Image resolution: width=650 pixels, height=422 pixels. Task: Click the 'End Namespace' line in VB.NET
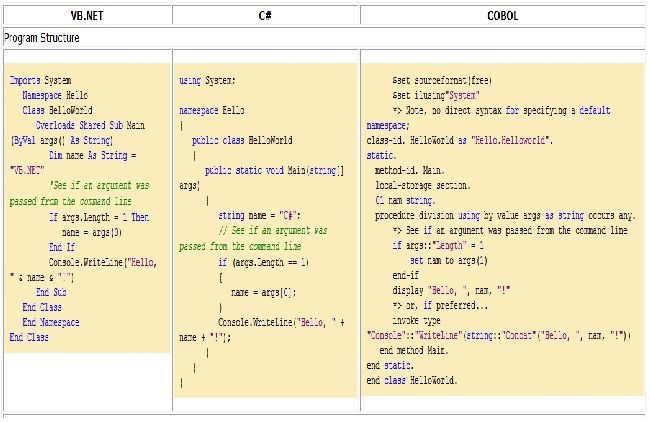tap(51, 323)
